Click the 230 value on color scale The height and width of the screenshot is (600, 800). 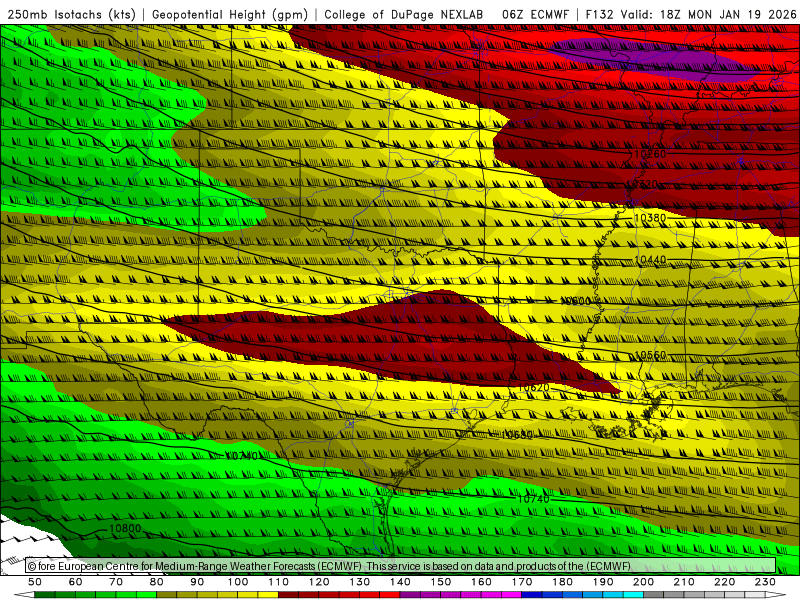(765, 582)
